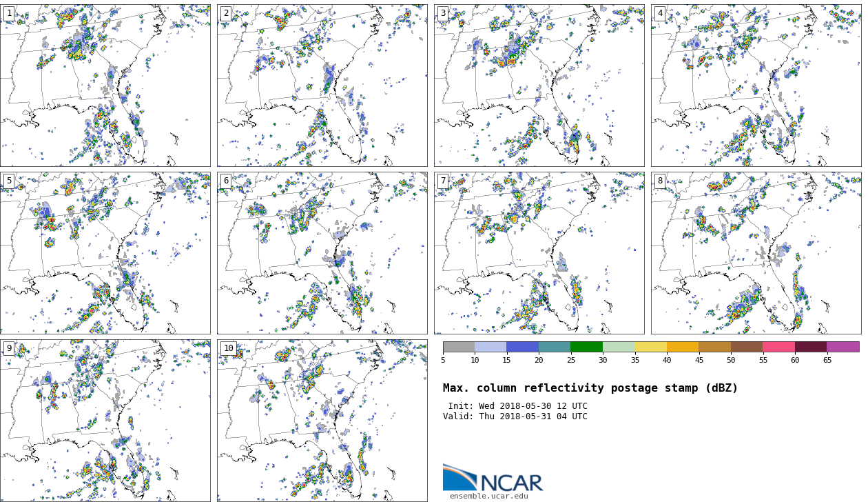The width and height of the screenshot is (868, 502).
Task: Click the Valid time text line
Action: pyautogui.click(x=515, y=416)
